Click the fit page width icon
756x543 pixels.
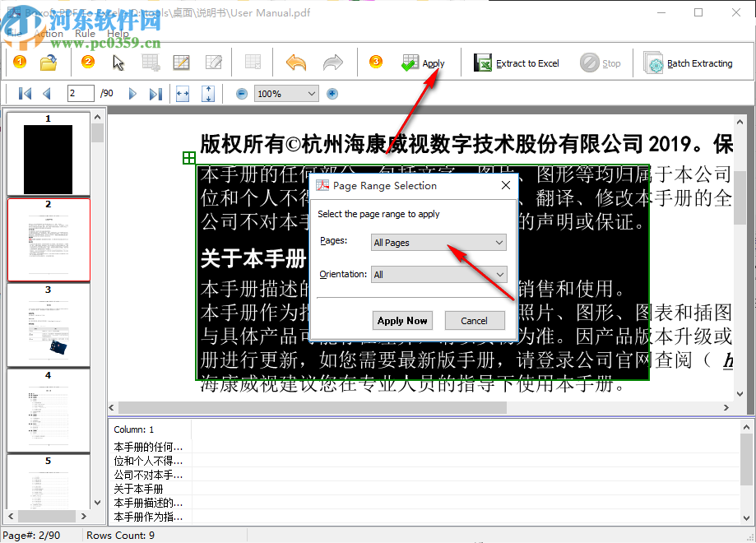point(182,93)
